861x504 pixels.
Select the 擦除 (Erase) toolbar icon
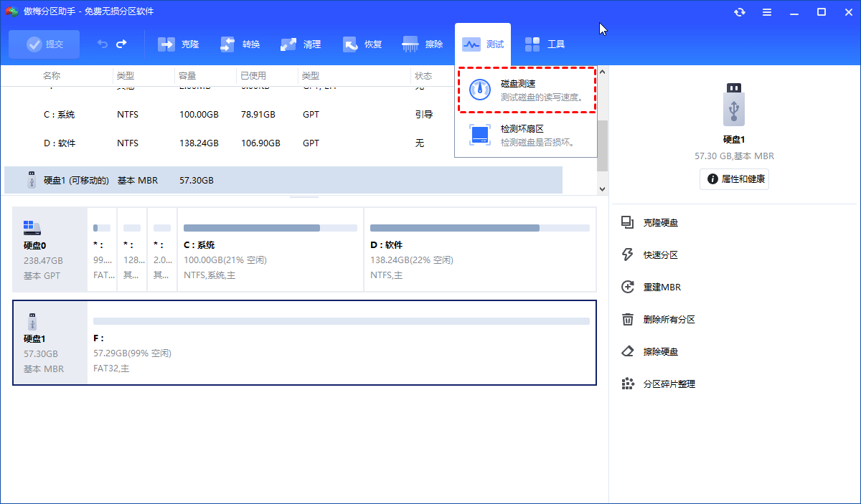(423, 44)
